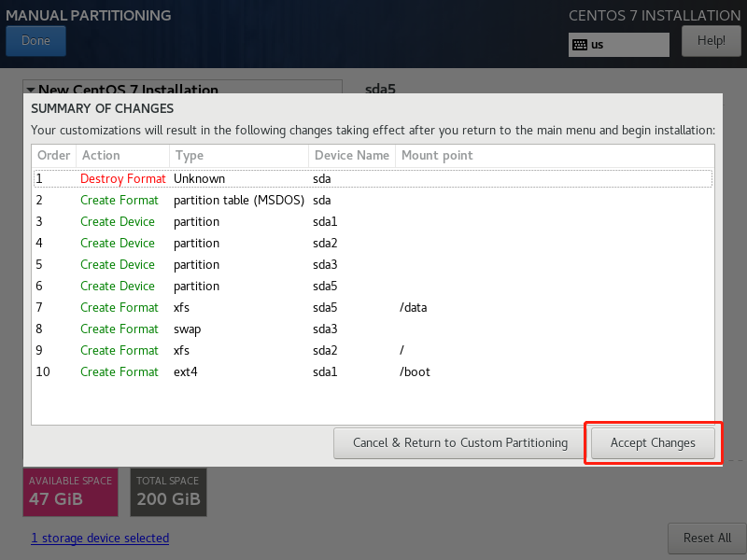
Task: Click the Accept Changes button
Action: point(653,442)
